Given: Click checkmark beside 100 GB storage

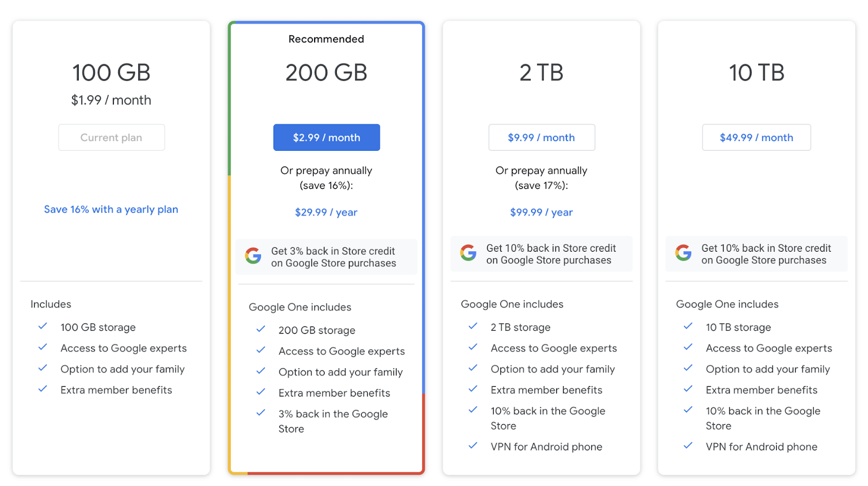Looking at the screenshot, I should coord(42,327).
